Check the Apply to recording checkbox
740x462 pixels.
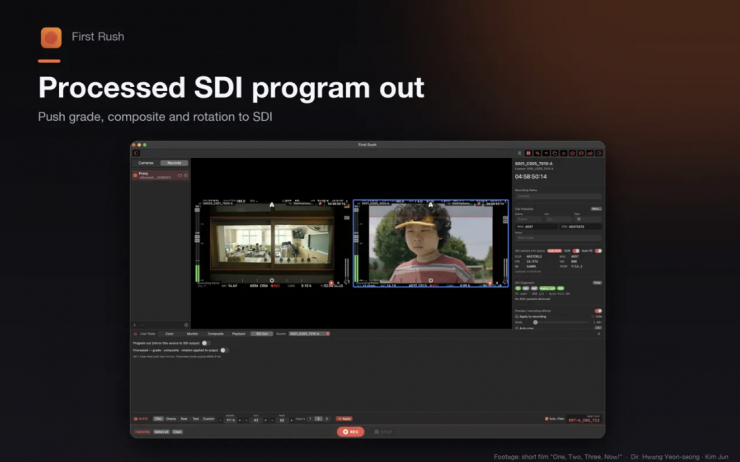pyautogui.click(x=517, y=316)
